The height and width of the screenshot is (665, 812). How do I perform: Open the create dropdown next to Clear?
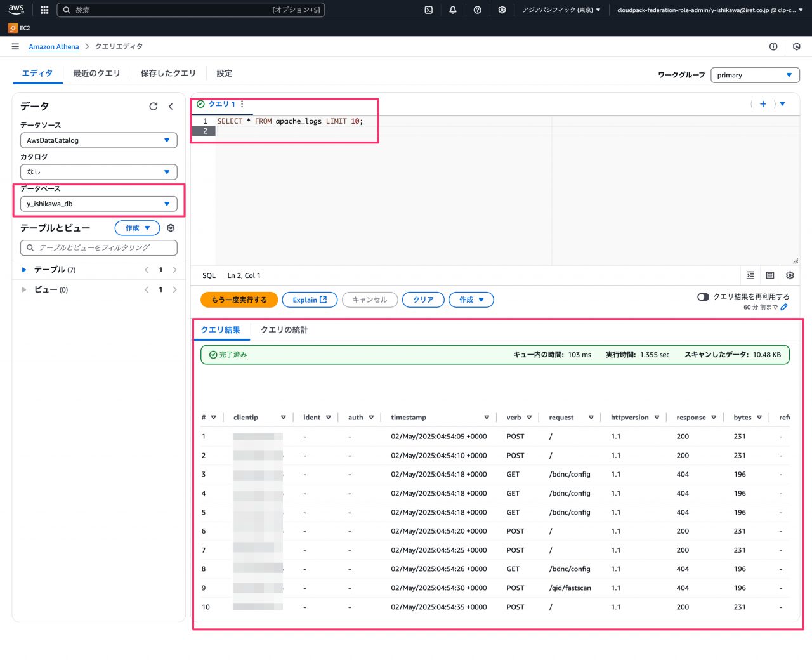click(471, 300)
